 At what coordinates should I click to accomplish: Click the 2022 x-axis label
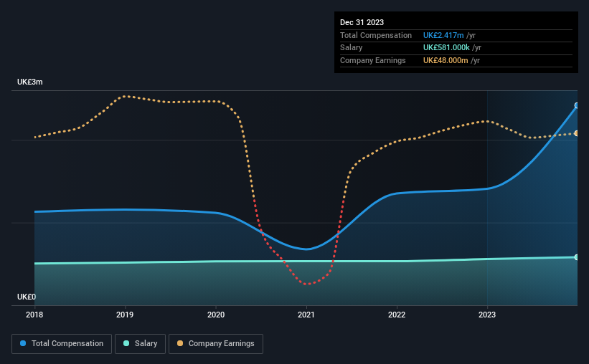pyautogui.click(x=397, y=315)
